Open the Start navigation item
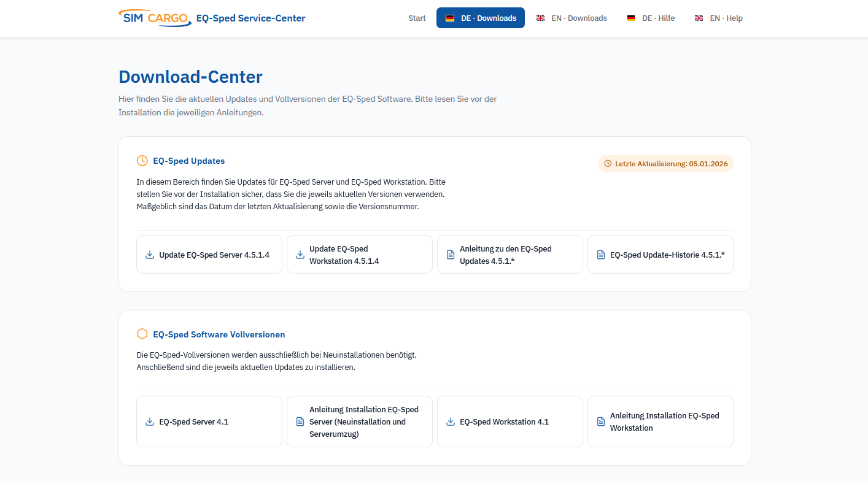The image size is (868, 481). (417, 18)
